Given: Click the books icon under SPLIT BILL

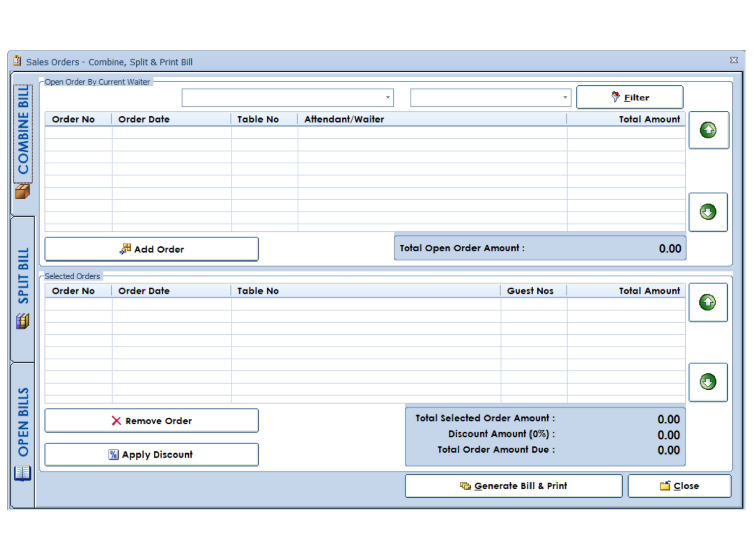Looking at the screenshot, I should coord(22,321).
